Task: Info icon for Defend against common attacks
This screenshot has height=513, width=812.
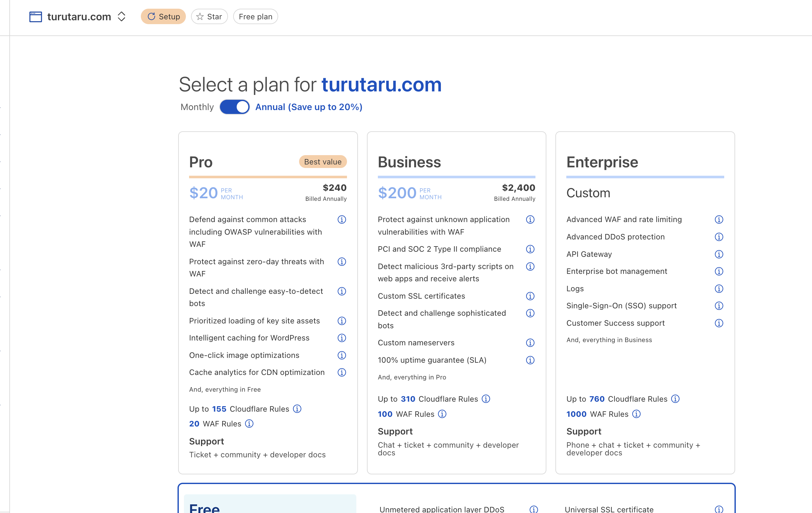Action: click(342, 220)
